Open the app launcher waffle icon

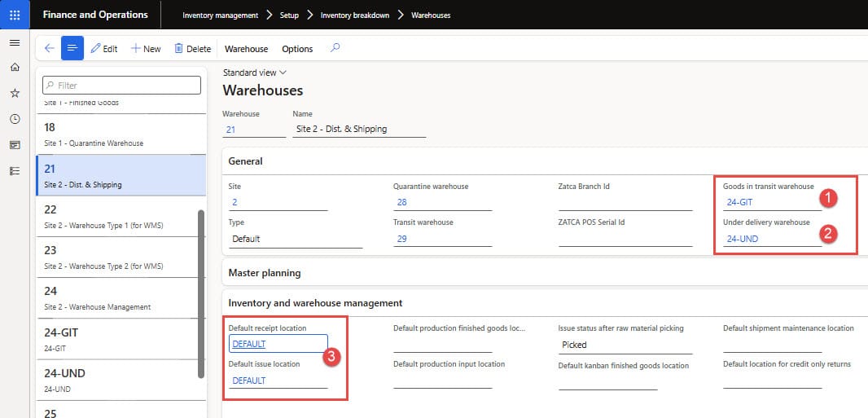[x=15, y=15]
